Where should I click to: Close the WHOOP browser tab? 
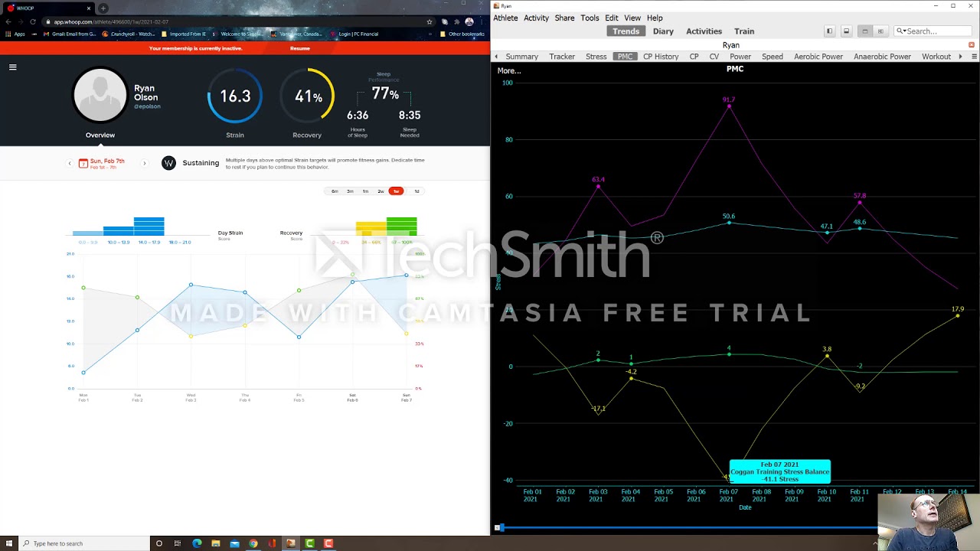[89, 8]
